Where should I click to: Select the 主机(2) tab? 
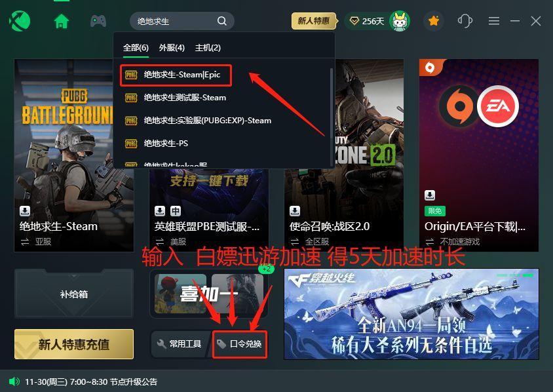click(208, 48)
